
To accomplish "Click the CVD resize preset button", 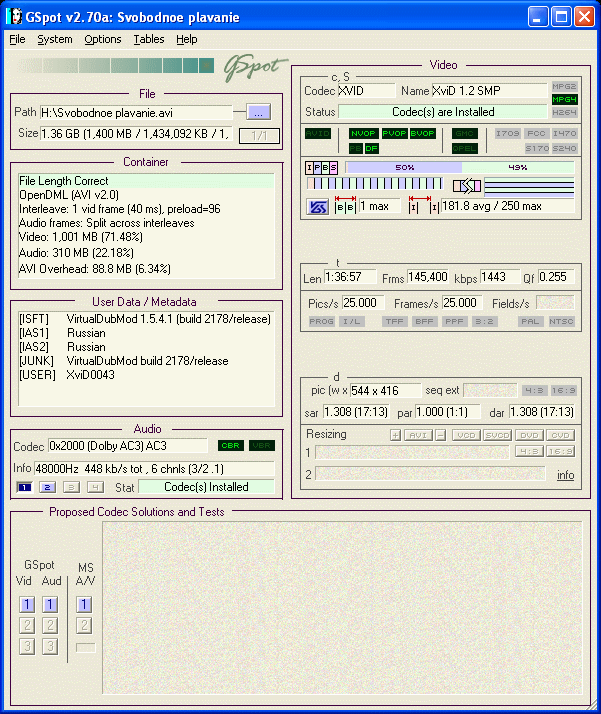I will click(560, 435).
